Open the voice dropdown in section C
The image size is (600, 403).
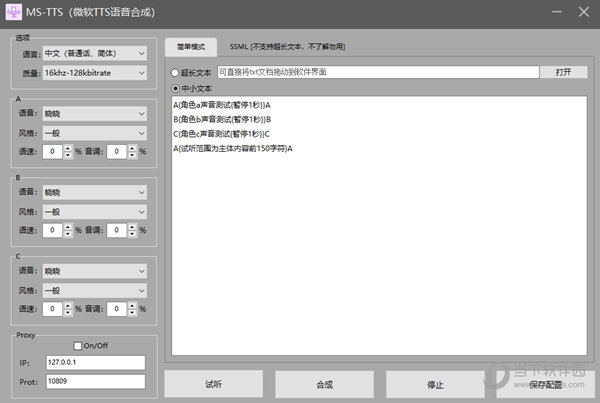click(97, 271)
